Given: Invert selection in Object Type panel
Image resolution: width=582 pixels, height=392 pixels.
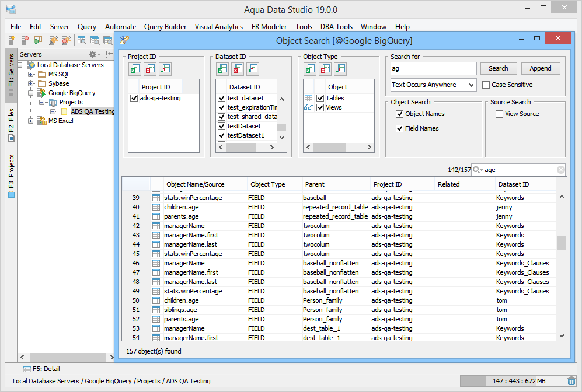Looking at the screenshot, I should click(341, 69).
